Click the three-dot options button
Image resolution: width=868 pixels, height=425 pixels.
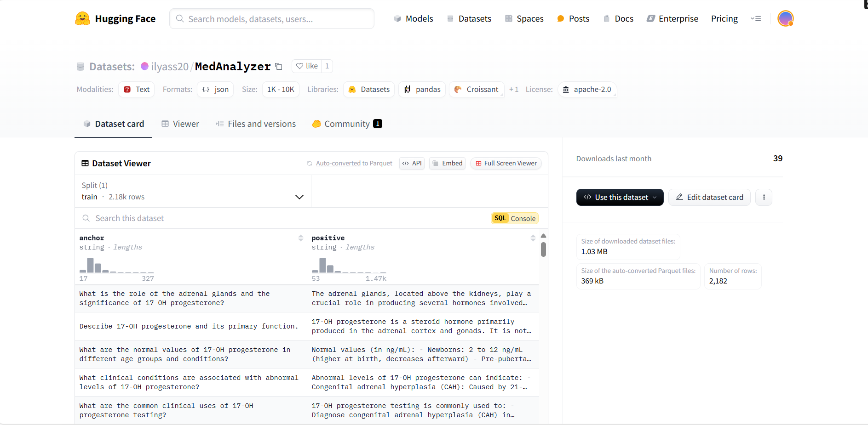(x=764, y=197)
